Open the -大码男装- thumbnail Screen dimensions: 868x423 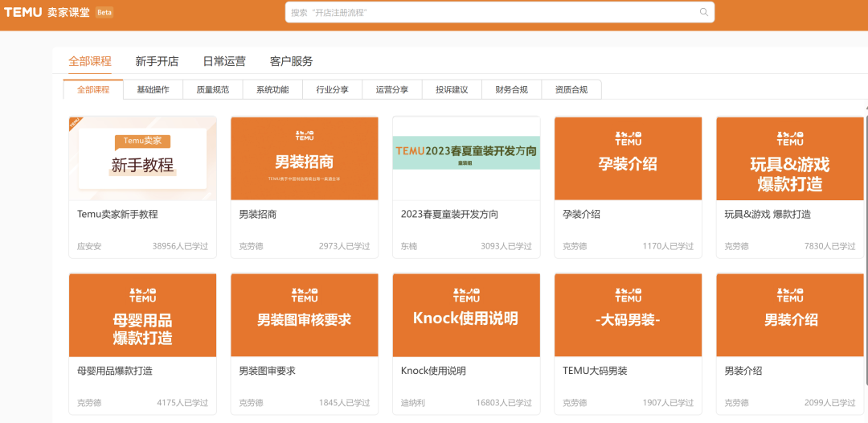tap(628, 315)
